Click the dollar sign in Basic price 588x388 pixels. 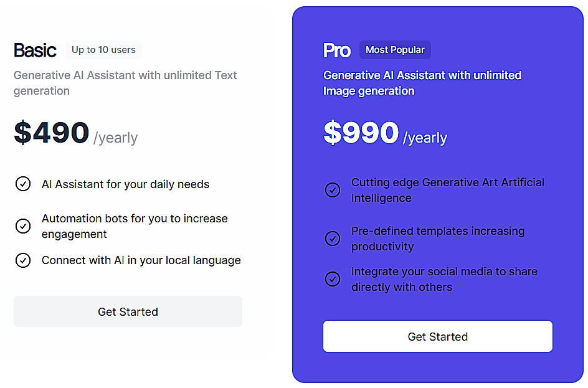coord(21,132)
